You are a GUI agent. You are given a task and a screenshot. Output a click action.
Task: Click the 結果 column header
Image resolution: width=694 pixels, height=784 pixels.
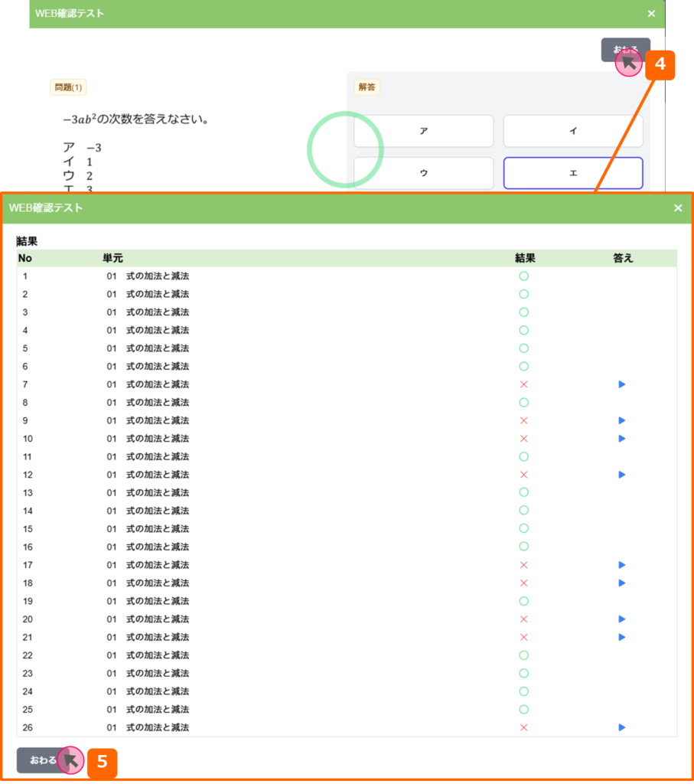(x=525, y=259)
